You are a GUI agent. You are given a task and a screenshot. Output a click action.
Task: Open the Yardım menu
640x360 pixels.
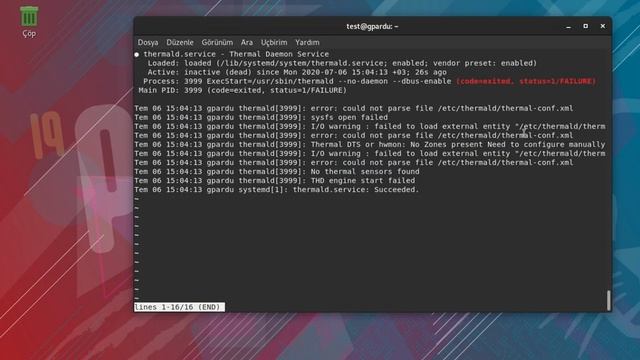click(x=307, y=42)
